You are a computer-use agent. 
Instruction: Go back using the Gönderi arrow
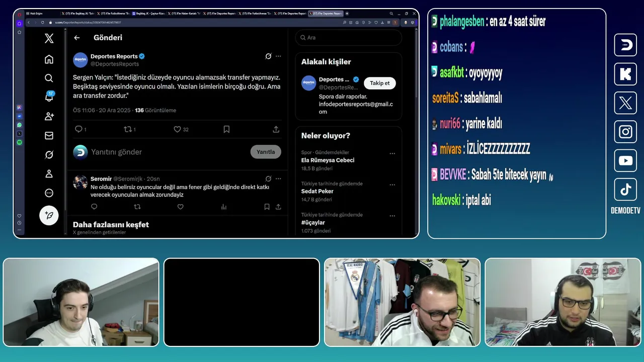[x=76, y=38]
